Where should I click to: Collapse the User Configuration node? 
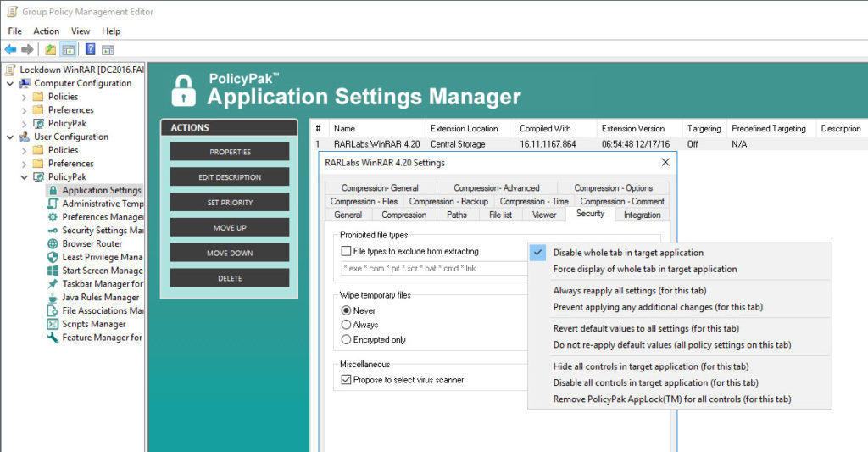coord(10,137)
